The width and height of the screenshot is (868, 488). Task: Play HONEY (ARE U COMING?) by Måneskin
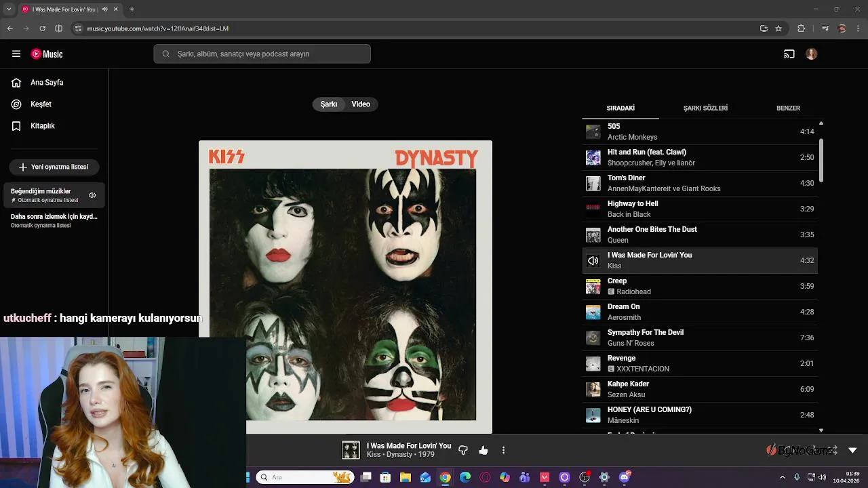pos(700,415)
